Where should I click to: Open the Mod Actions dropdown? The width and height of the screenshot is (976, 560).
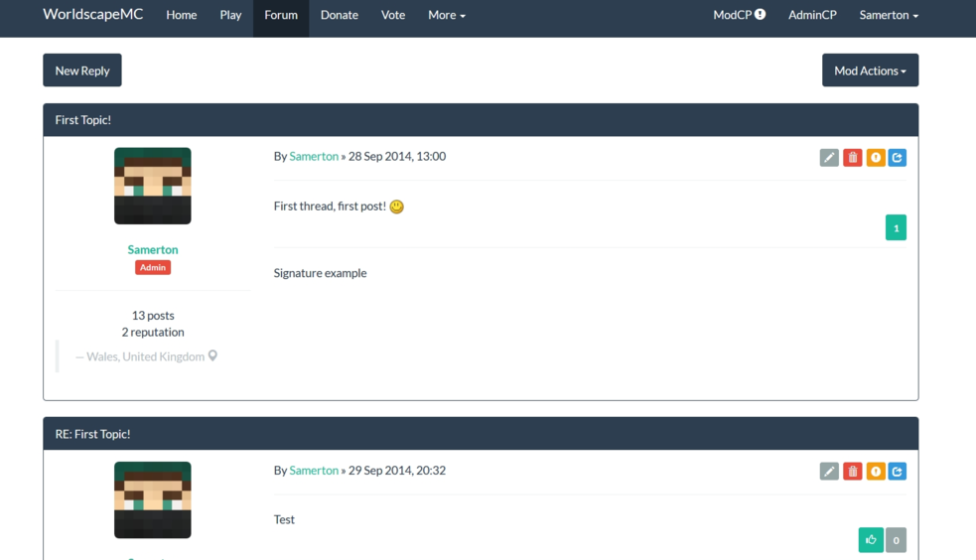coord(870,70)
